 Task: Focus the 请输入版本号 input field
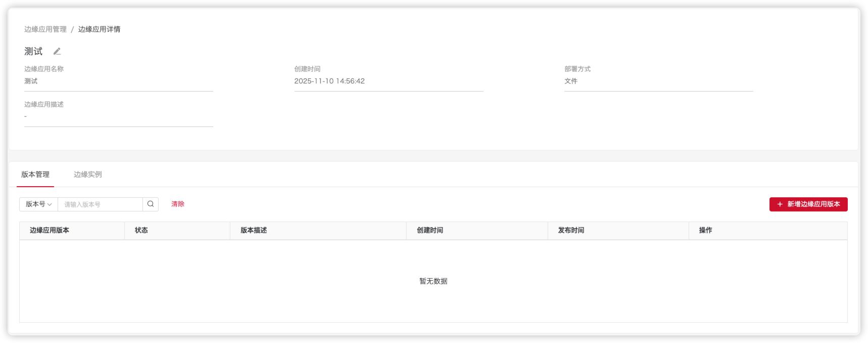pos(100,204)
